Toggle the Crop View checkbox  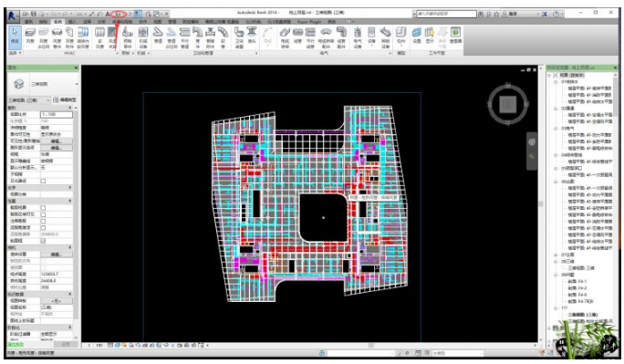43,208
